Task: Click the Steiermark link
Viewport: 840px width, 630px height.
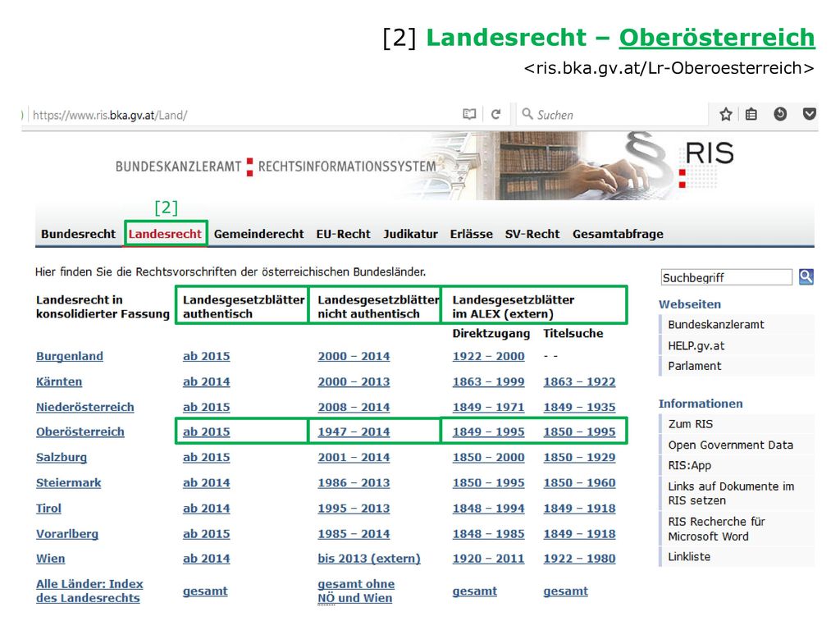Action: (69, 482)
